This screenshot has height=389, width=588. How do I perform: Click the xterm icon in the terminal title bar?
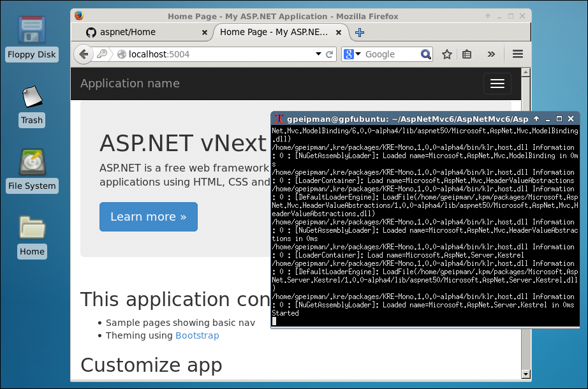click(279, 119)
